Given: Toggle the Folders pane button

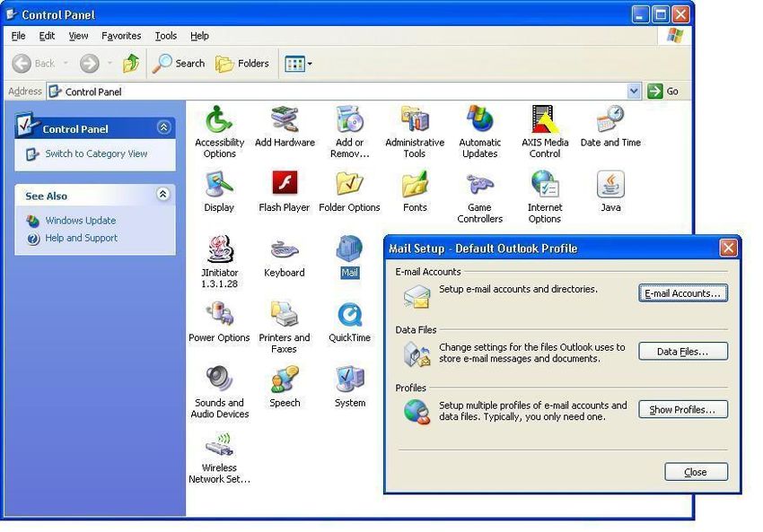Looking at the screenshot, I should (241, 63).
